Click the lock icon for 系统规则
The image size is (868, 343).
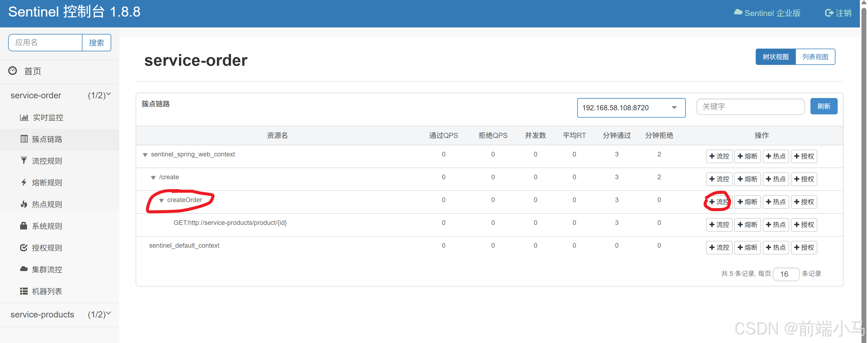23,226
